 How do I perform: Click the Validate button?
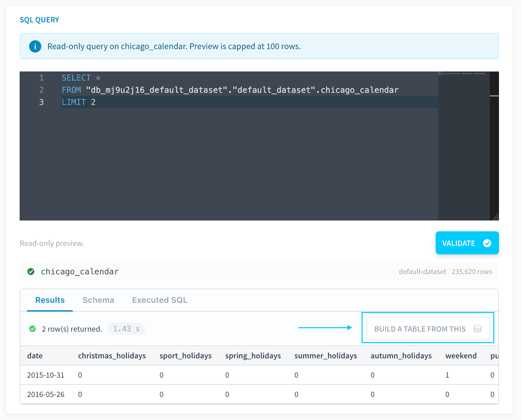467,243
